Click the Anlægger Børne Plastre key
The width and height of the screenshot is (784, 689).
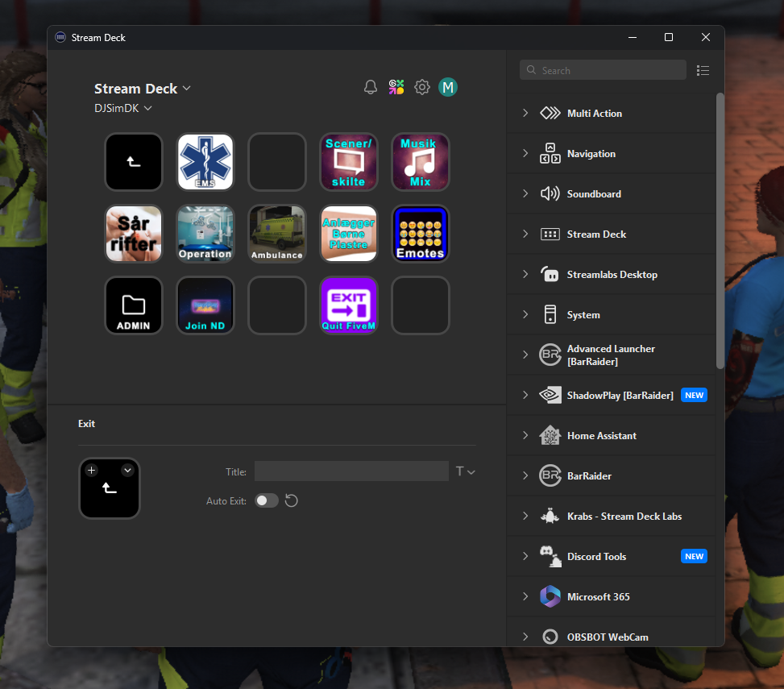pos(349,234)
